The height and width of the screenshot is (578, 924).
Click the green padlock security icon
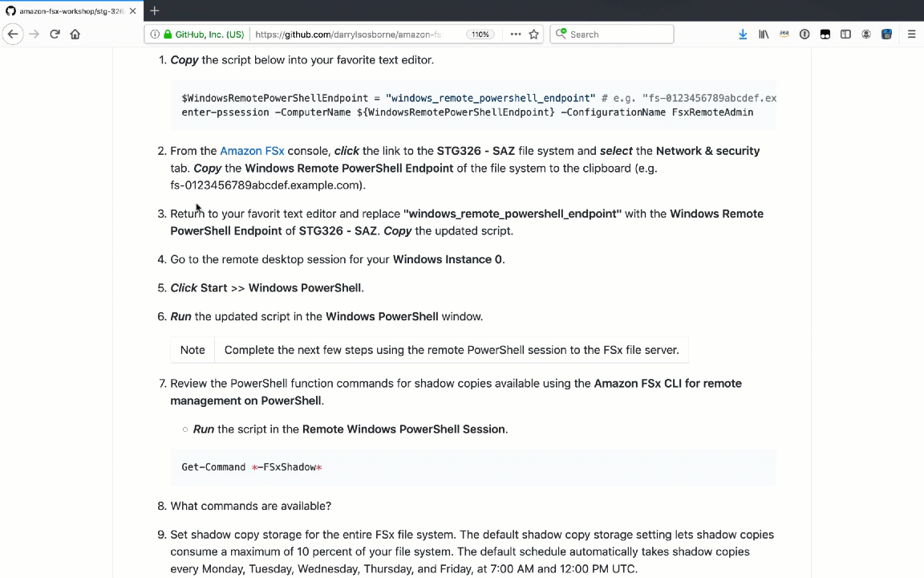(x=168, y=35)
